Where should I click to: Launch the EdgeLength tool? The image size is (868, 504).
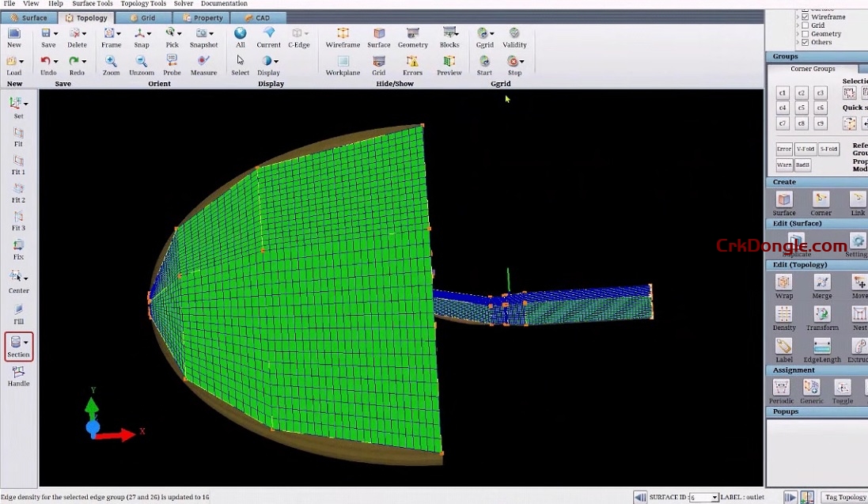point(822,350)
